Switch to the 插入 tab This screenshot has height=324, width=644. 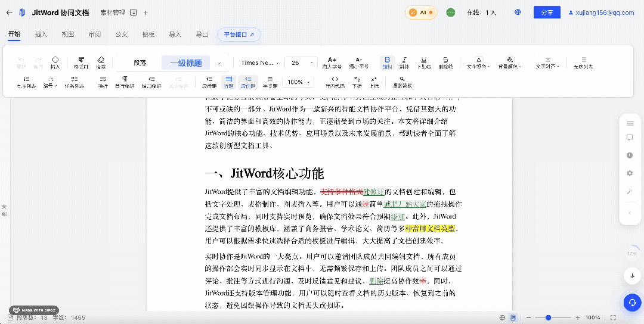(41, 35)
